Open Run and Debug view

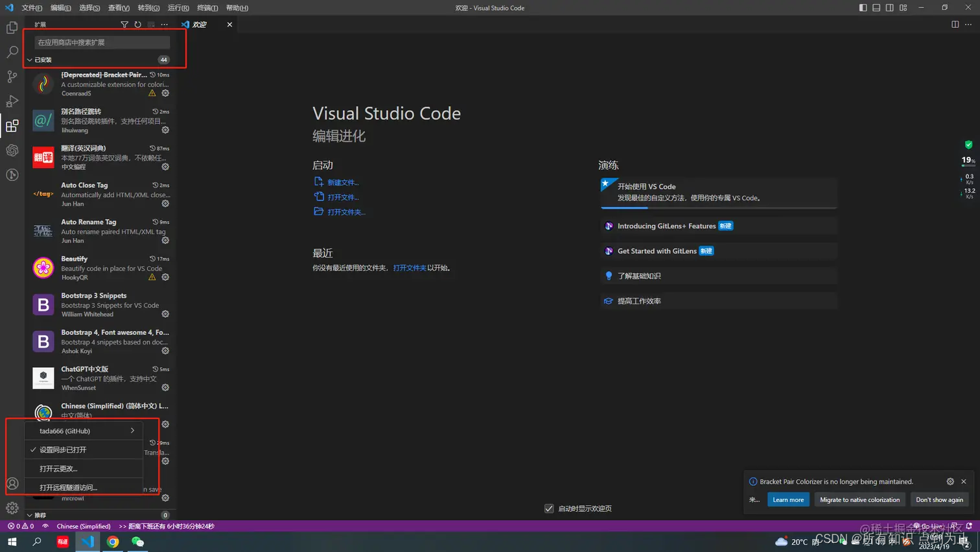pos(12,101)
